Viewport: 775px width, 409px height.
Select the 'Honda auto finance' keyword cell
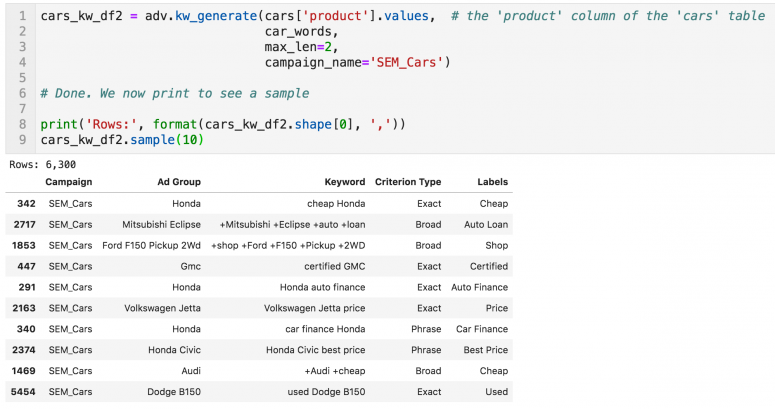pos(323,287)
